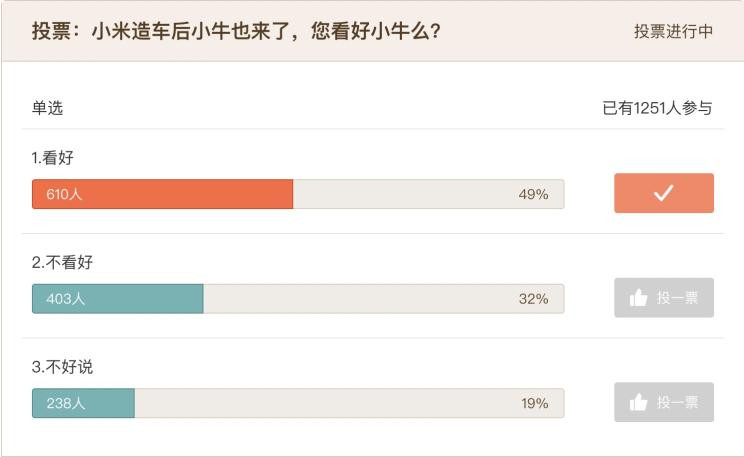Click the 投票进行中 status text
Image resolution: width=744 pixels, height=457 pixels.
[x=673, y=31]
